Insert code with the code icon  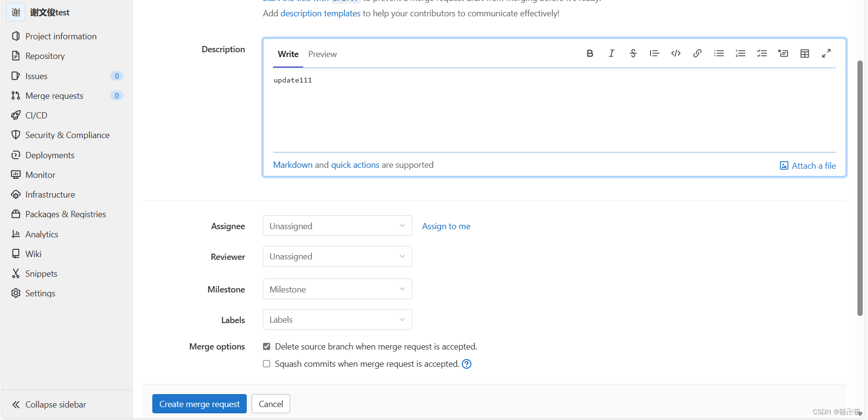676,54
